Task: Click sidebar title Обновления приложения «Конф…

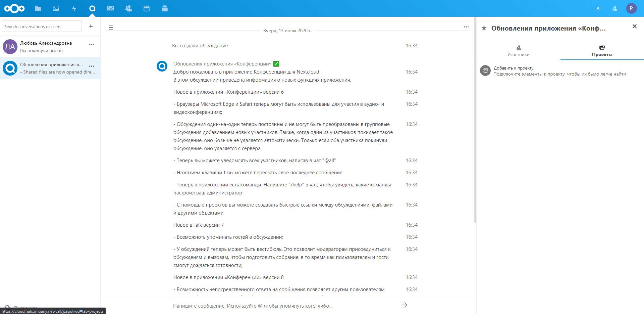Action: (548, 28)
